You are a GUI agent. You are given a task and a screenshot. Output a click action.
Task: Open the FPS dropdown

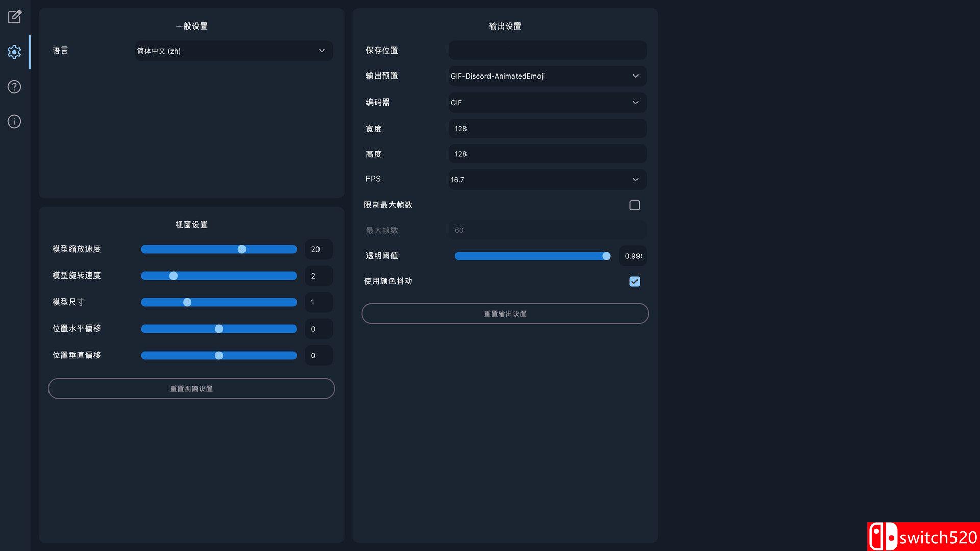pyautogui.click(x=547, y=180)
